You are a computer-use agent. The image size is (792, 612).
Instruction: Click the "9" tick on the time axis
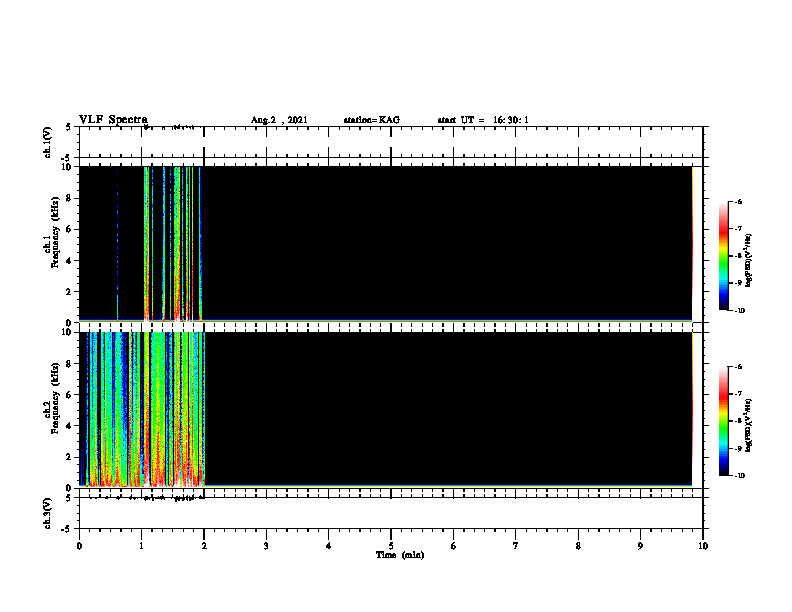click(640, 546)
